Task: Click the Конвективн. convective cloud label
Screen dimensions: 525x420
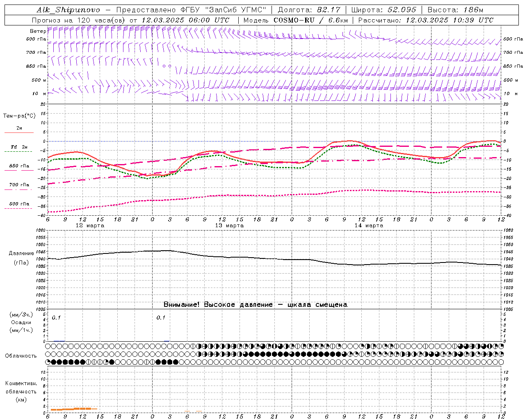Action: [21, 383]
